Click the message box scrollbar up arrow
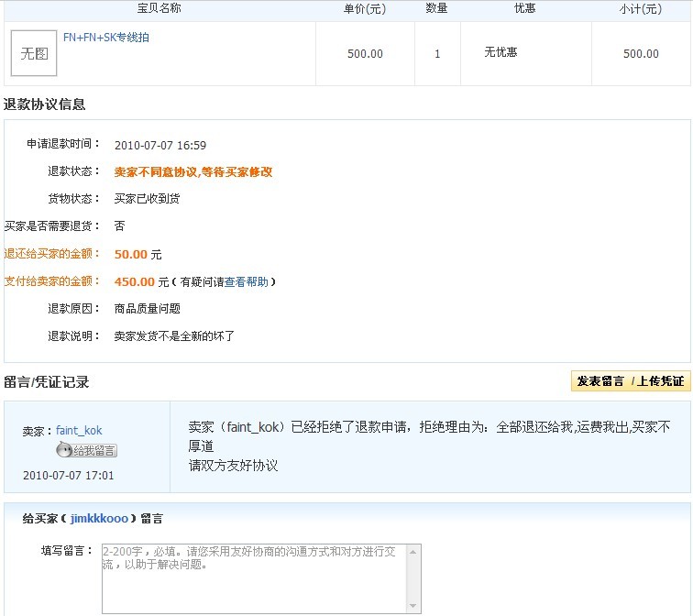This screenshot has width=693, height=616. [414, 551]
